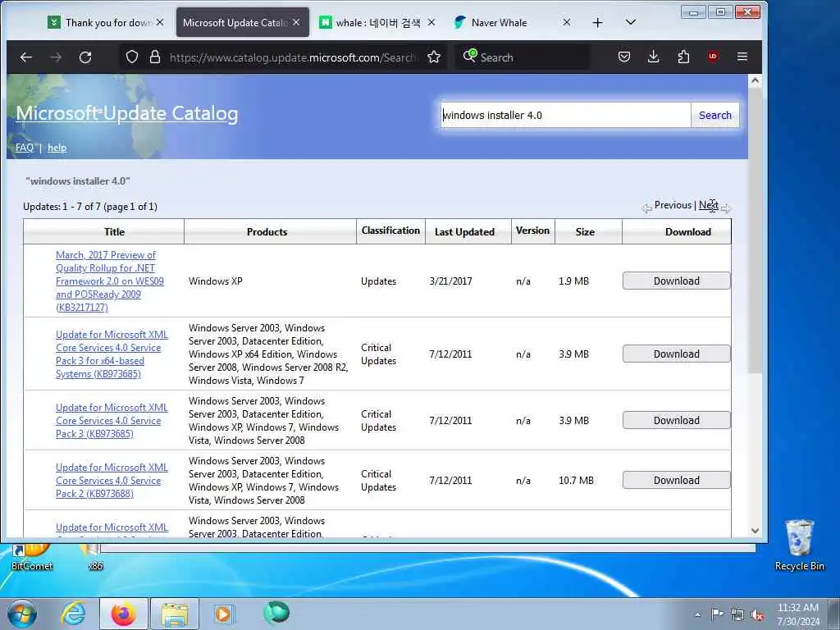Select the BitComet desktop shortcut
This screenshot has height=630, width=840.
(32, 557)
